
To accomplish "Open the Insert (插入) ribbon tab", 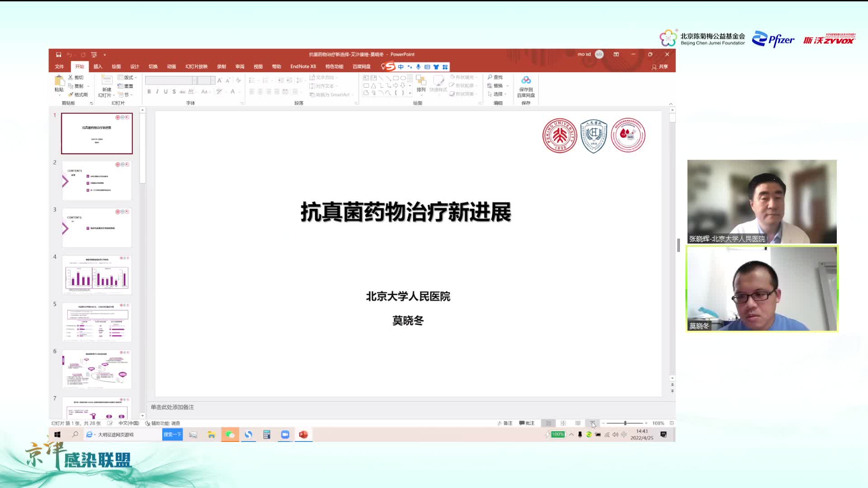I will click(98, 66).
